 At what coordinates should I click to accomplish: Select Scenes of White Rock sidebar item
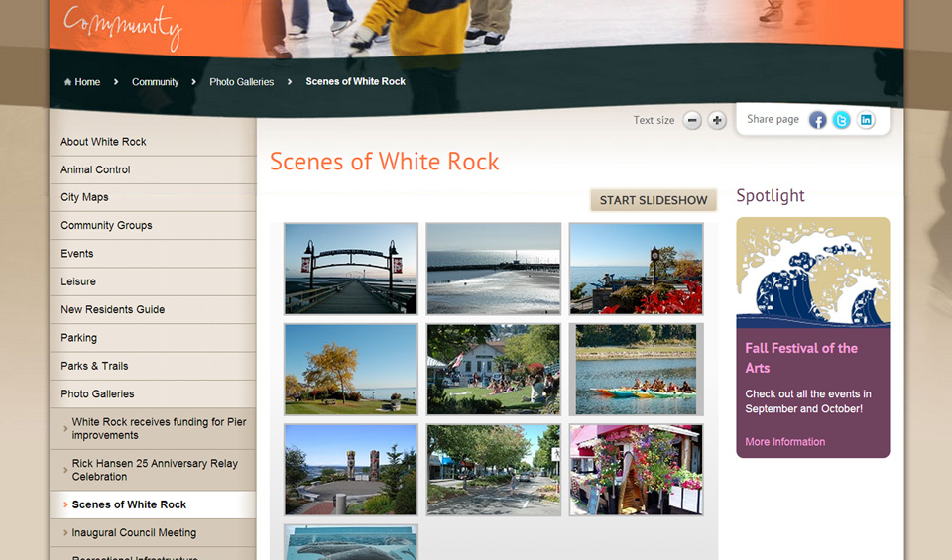153,504
